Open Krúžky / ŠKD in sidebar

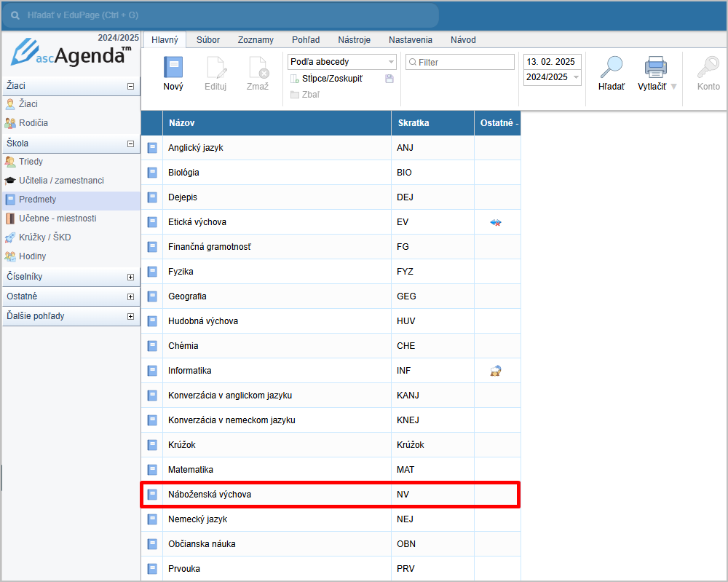(x=71, y=237)
